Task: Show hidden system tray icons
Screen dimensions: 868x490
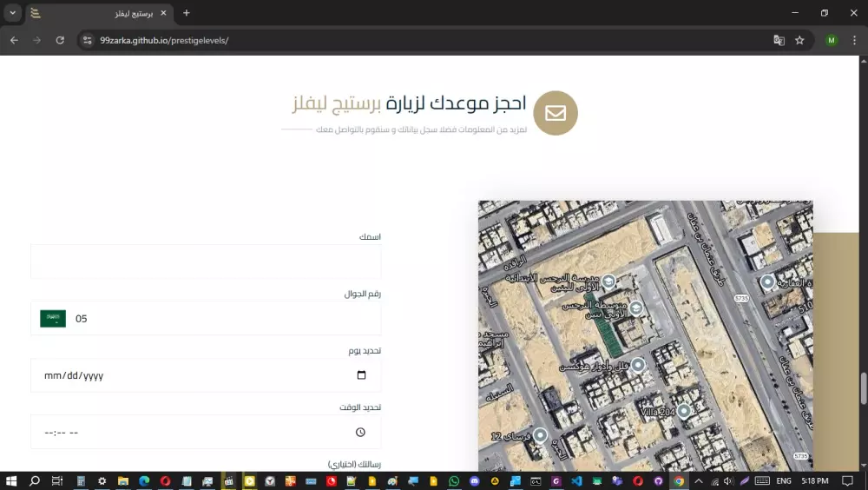Action: (x=699, y=481)
